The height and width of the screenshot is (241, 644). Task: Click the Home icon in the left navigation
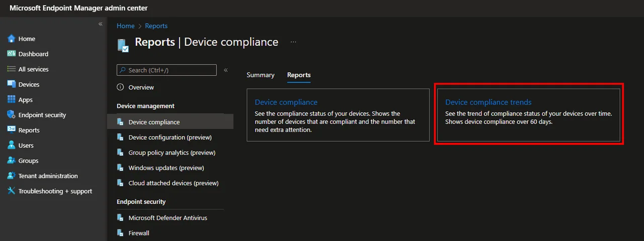tap(11, 39)
